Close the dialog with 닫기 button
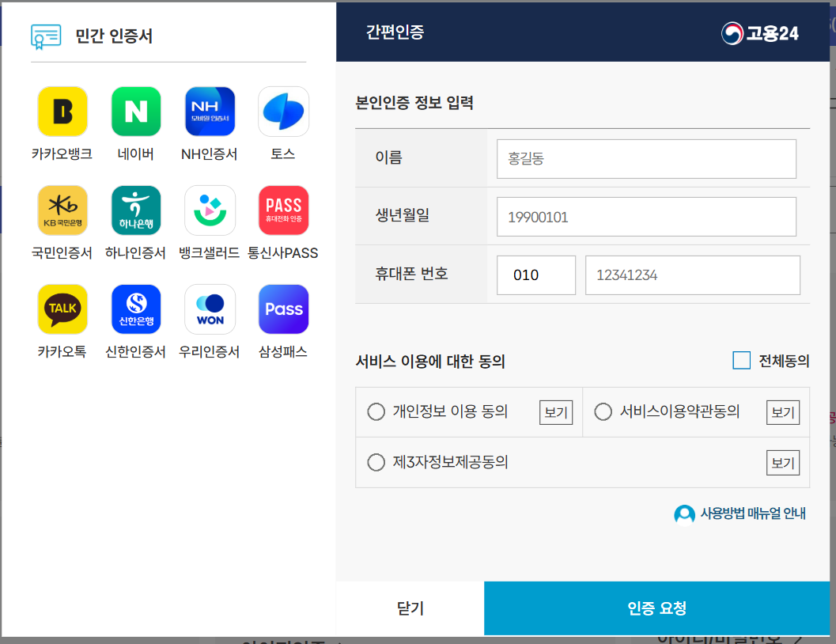The image size is (836, 644). [410, 608]
